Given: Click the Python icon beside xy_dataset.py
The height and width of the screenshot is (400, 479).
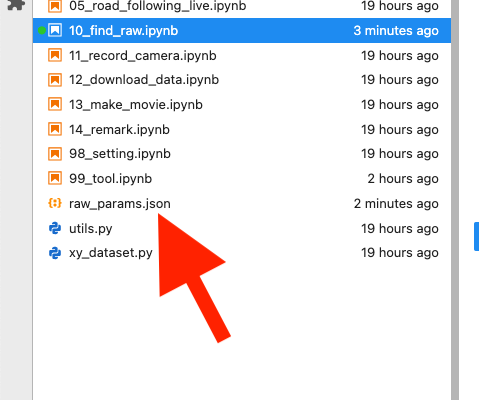Looking at the screenshot, I should tap(55, 253).
